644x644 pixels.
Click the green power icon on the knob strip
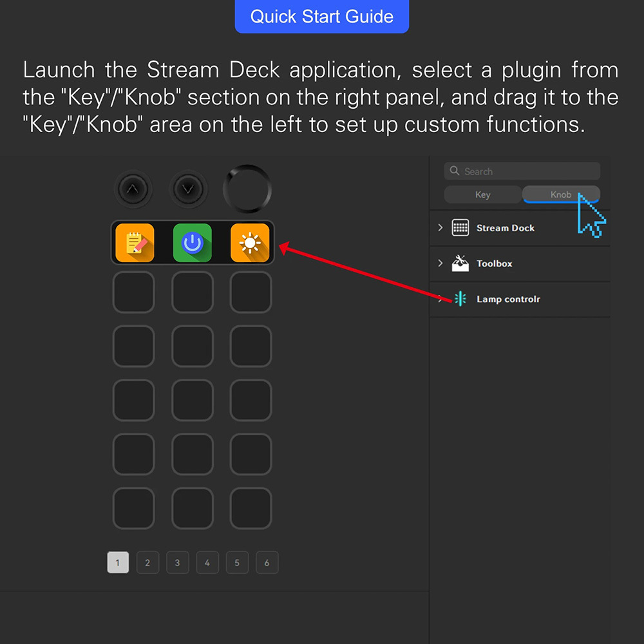[192, 243]
